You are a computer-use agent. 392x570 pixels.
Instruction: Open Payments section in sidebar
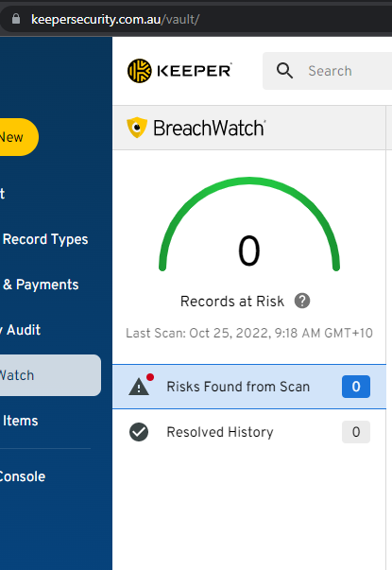(40, 285)
